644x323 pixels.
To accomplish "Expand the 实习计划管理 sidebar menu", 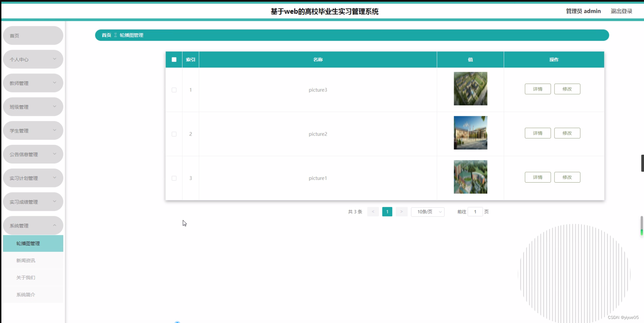I will (x=33, y=178).
